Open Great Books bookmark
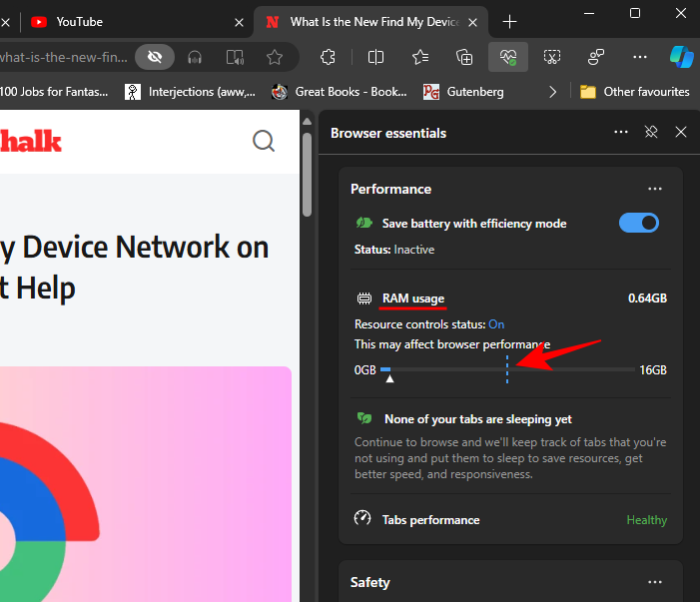 (340, 92)
